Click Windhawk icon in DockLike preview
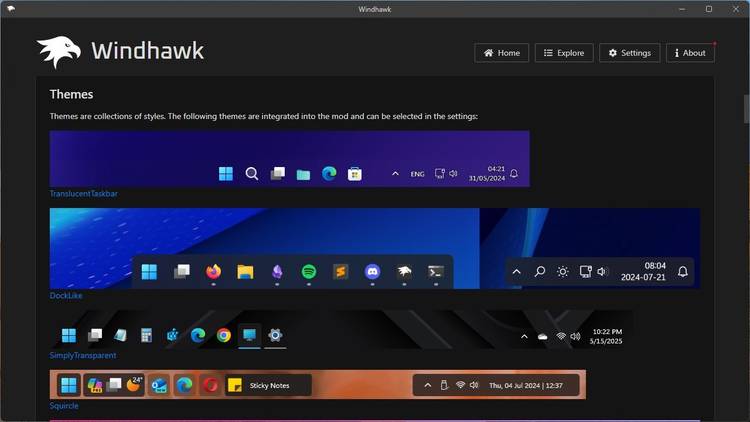750x422 pixels. click(x=404, y=272)
